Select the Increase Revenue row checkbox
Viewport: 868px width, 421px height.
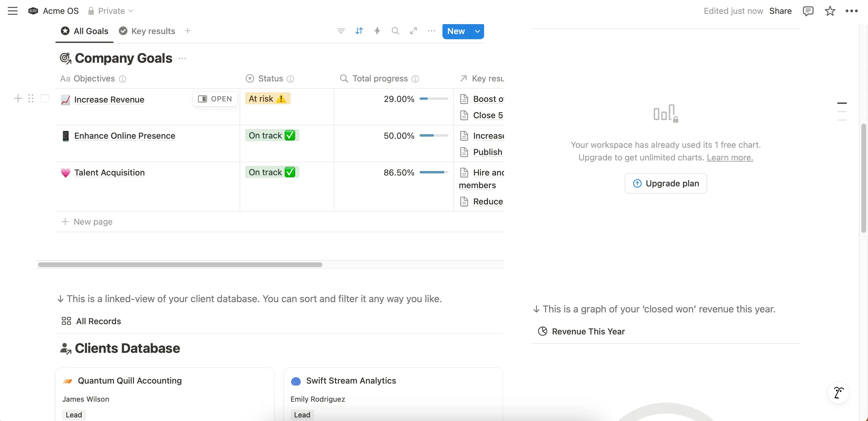[x=44, y=98]
